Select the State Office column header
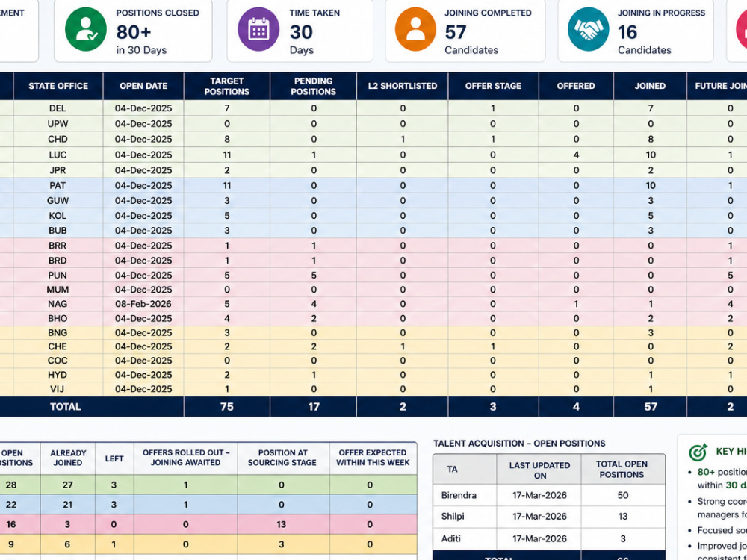Viewport: 747px width, 560px height. [58, 86]
